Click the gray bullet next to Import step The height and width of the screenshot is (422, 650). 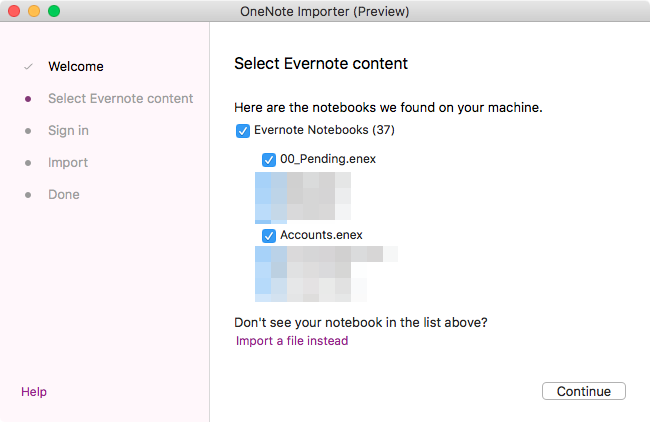[x=28, y=162]
